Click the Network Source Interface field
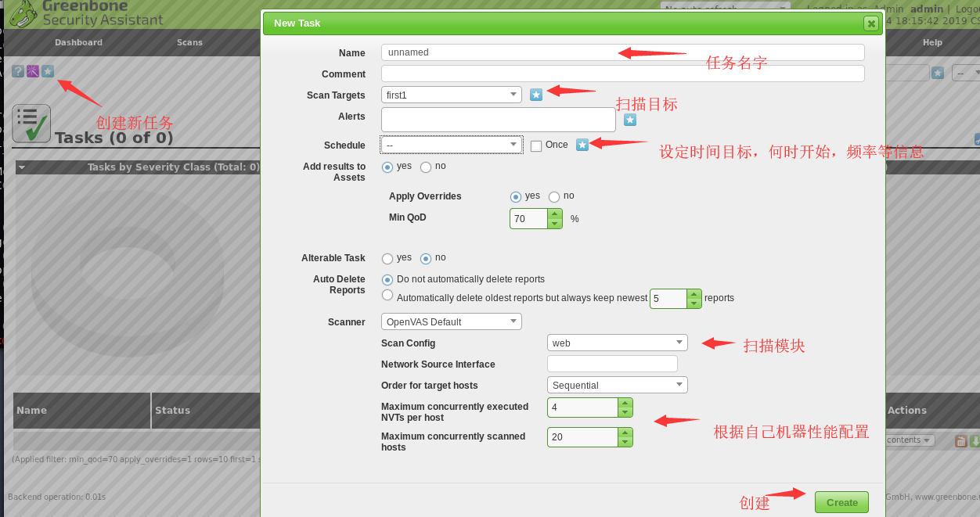 pyautogui.click(x=612, y=364)
